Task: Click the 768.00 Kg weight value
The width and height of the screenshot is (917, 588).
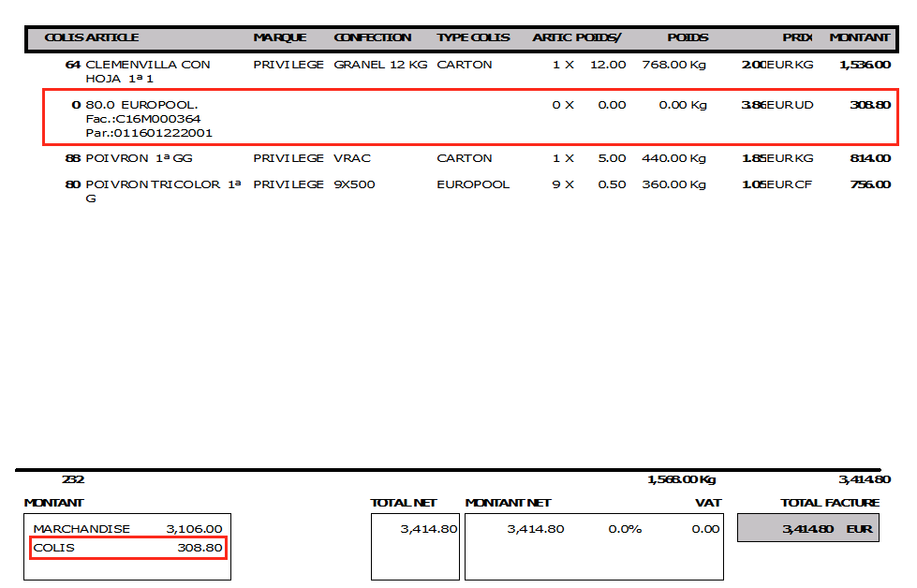Action: coord(674,65)
